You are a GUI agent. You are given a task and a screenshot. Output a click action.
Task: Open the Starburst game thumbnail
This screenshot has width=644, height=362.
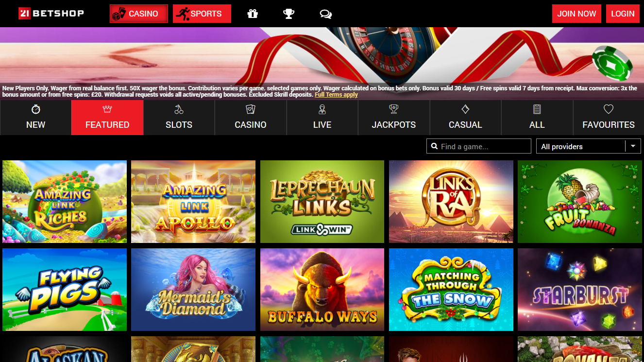(580, 290)
